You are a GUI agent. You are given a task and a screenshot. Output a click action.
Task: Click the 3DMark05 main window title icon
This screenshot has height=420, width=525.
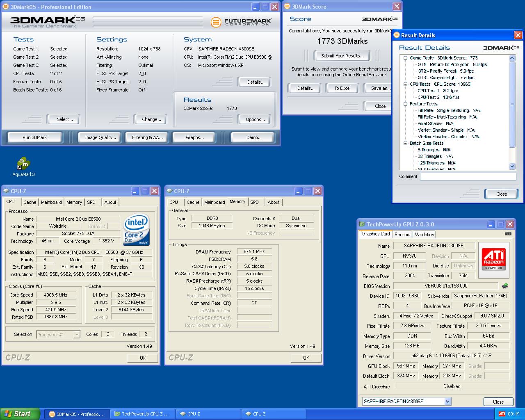(x=6, y=7)
